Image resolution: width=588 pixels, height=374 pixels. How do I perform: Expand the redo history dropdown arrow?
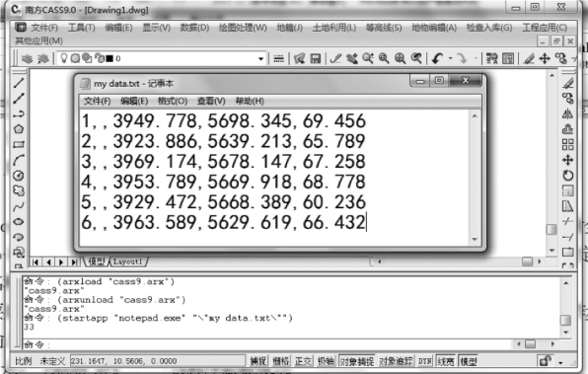click(x=476, y=58)
